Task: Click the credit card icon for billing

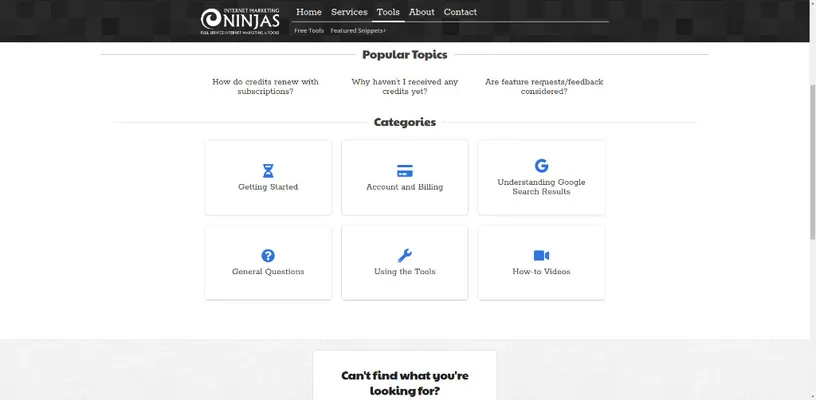Action: tap(404, 171)
